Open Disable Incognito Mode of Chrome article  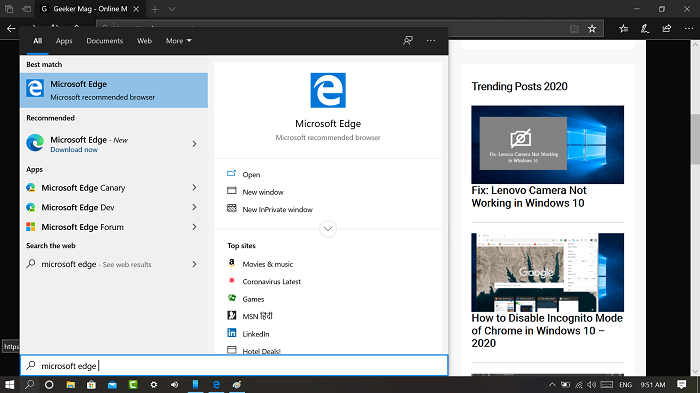[547, 330]
